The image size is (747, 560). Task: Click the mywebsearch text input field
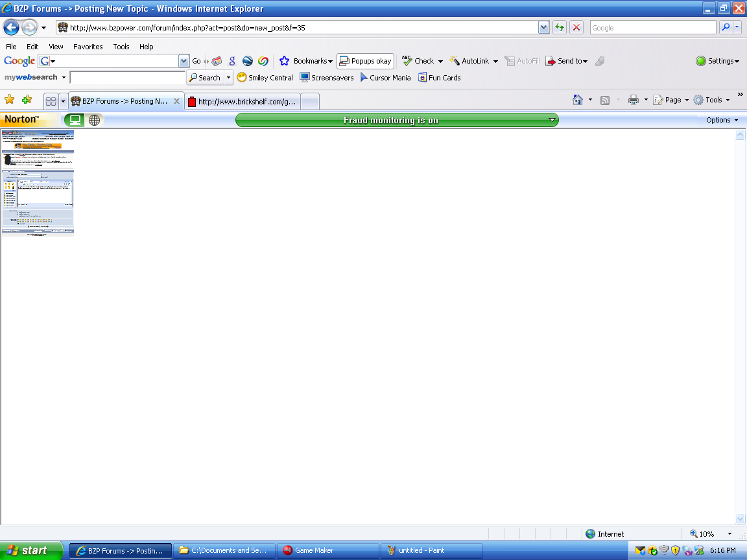pyautogui.click(x=127, y=77)
